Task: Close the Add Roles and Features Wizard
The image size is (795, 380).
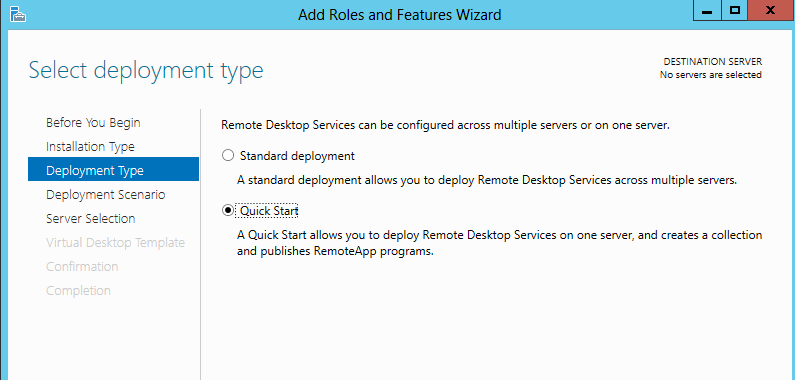Action: tap(771, 11)
